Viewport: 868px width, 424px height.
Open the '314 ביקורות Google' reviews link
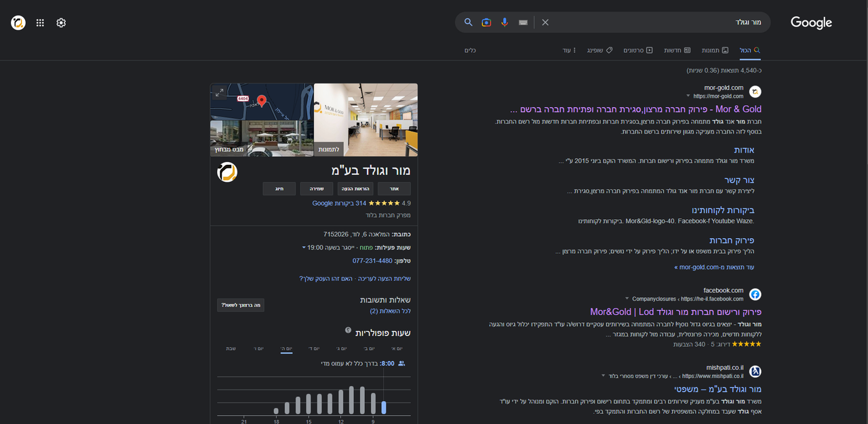(339, 203)
